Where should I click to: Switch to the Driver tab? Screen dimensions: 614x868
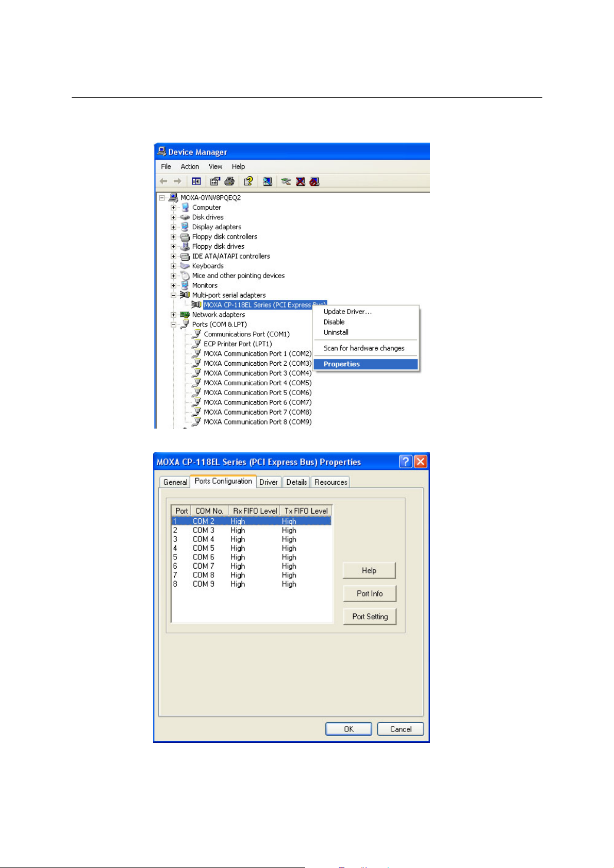(269, 482)
